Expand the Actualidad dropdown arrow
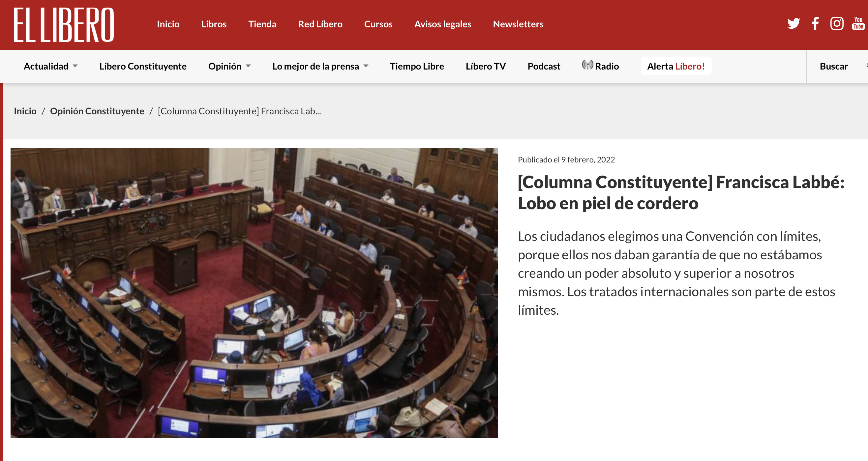 point(75,66)
